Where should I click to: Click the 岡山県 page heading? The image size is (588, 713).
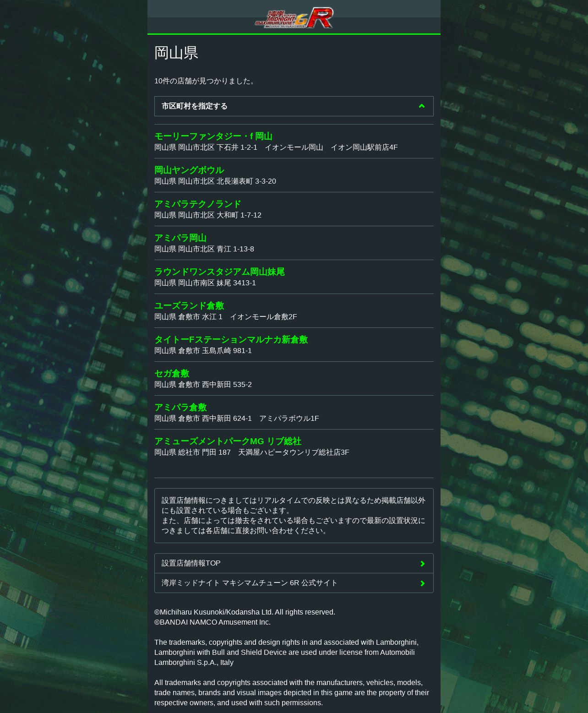pos(176,53)
